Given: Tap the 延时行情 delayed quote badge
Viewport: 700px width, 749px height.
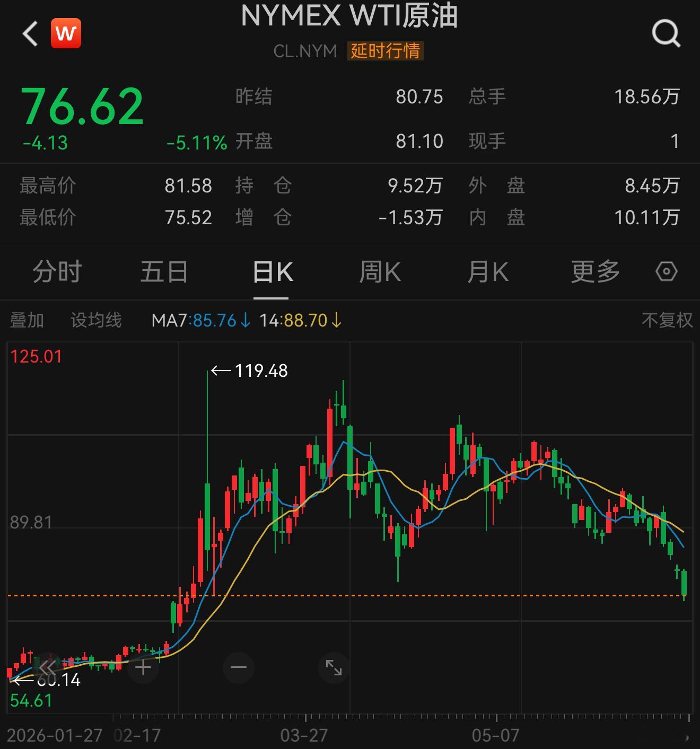Looking at the screenshot, I should tap(386, 51).
